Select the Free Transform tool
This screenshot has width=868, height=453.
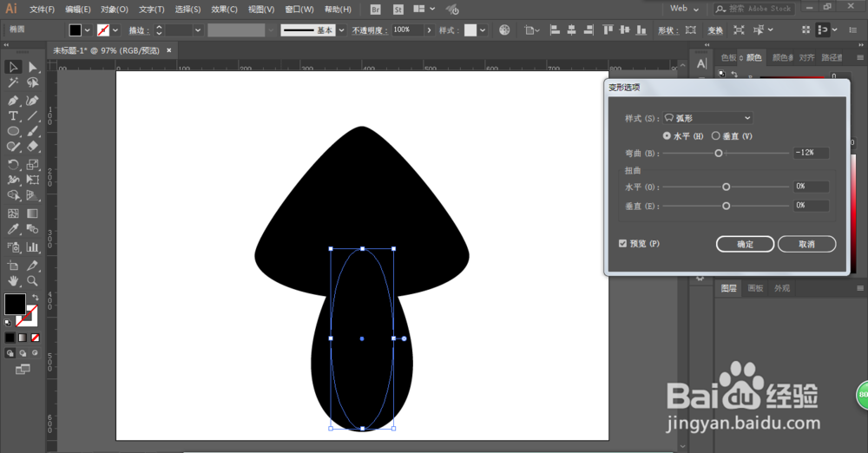pos(33,180)
